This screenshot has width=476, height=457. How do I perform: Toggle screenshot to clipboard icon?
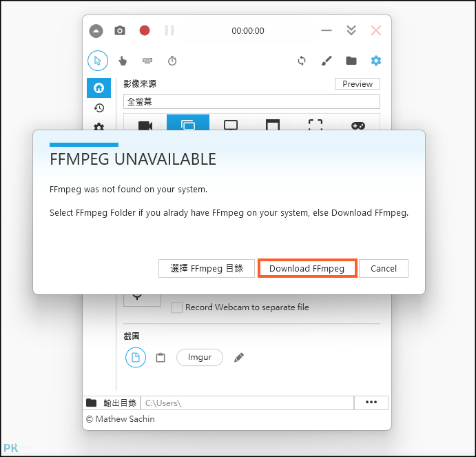pyautogui.click(x=161, y=358)
